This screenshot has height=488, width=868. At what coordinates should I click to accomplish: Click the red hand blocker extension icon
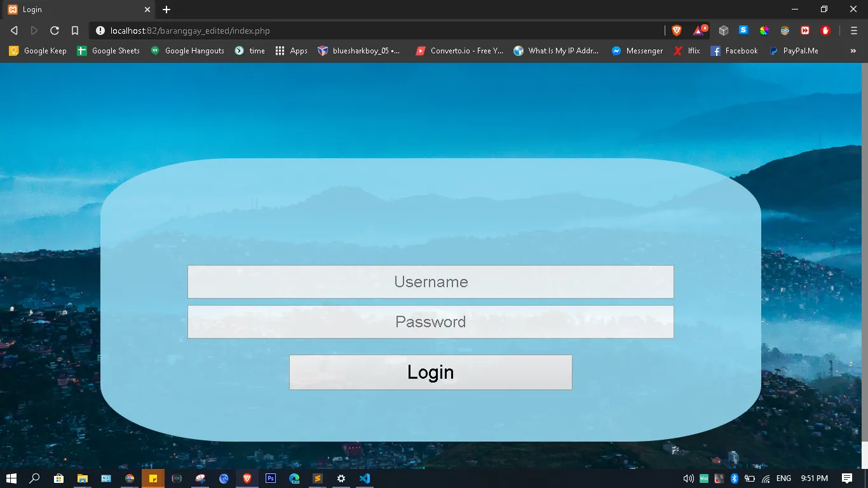point(825,30)
